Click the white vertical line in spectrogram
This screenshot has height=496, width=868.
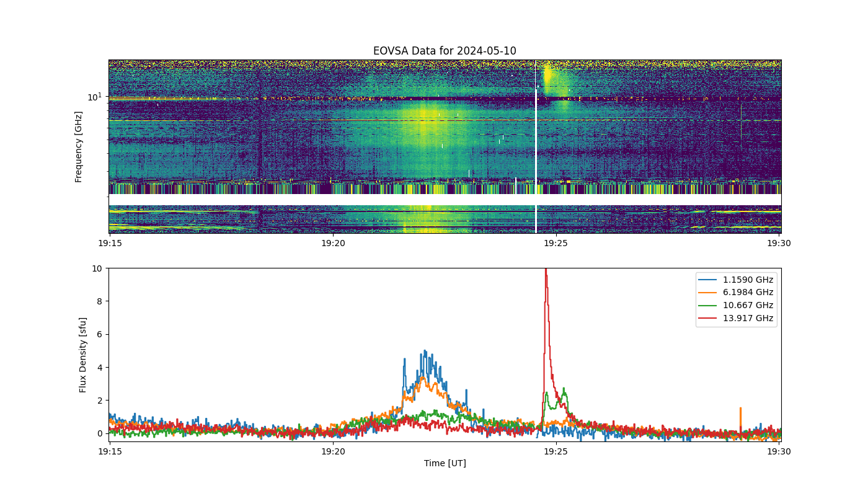[x=536, y=146]
